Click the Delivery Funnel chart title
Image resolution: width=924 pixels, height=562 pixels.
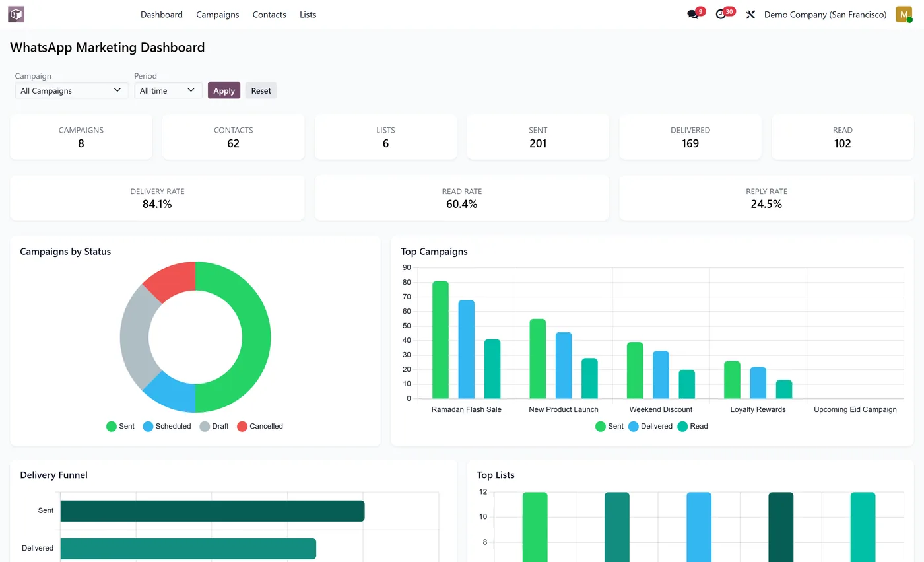[x=54, y=475]
